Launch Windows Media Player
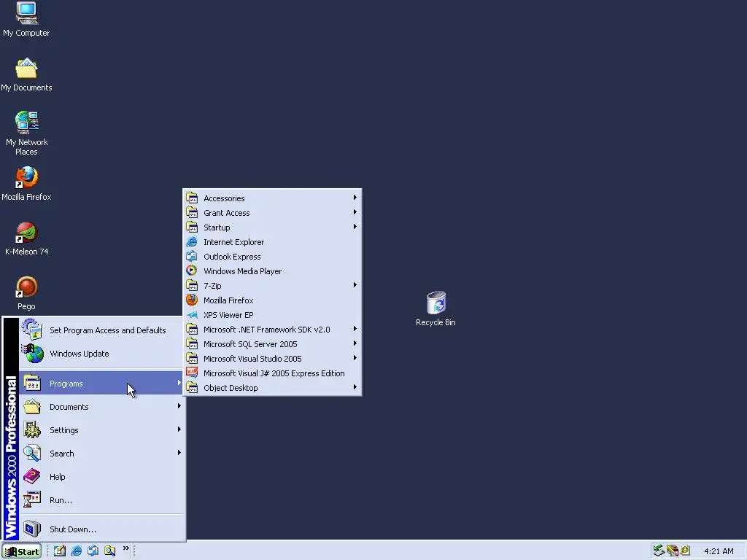This screenshot has width=747, height=560. [272, 271]
